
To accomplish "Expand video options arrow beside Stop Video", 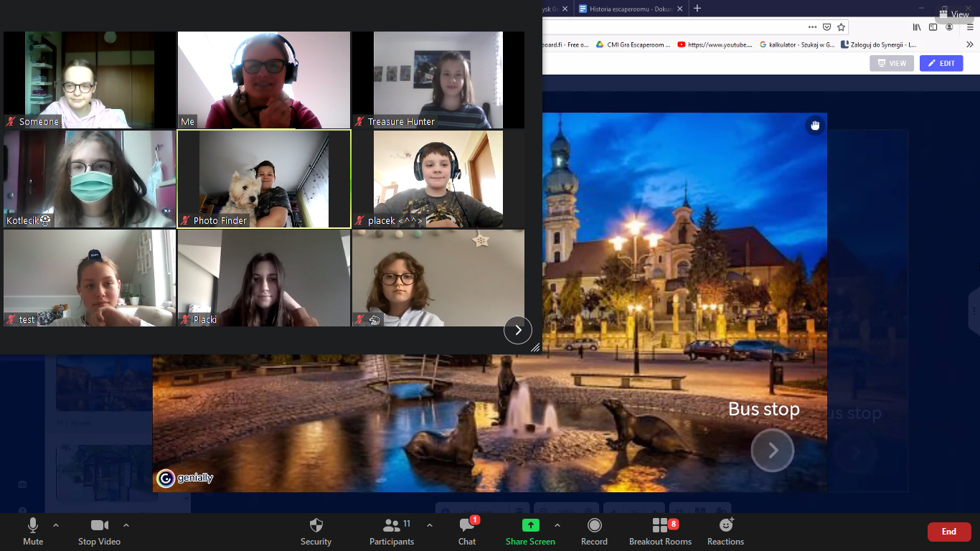I will tap(126, 525).
